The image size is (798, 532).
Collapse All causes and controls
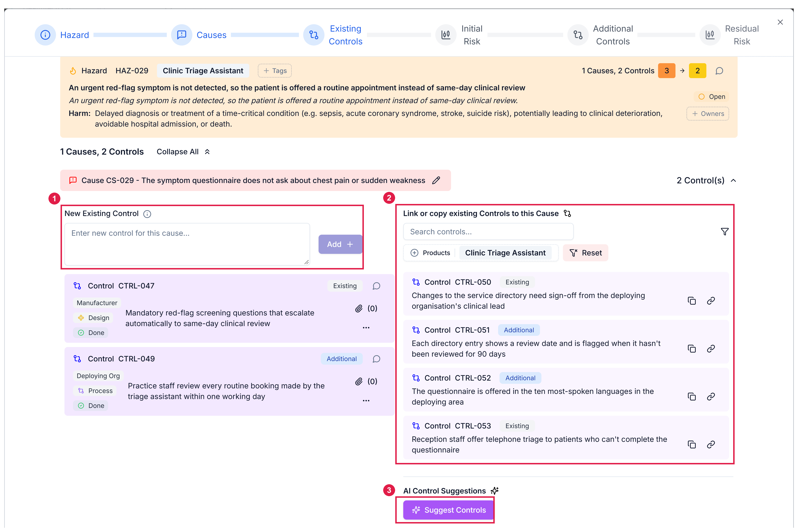(x=183, y=152)
